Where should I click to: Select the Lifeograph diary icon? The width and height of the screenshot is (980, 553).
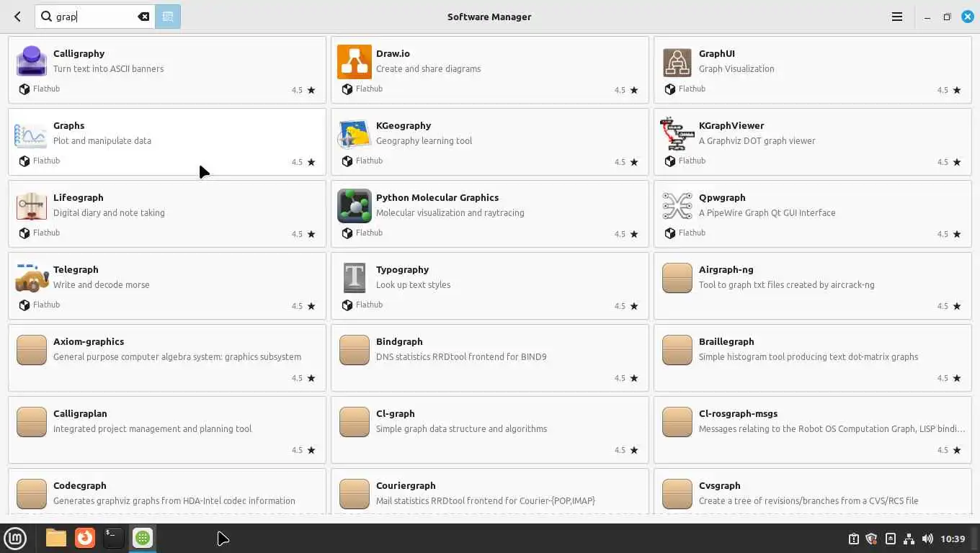[x=31, y=206]
